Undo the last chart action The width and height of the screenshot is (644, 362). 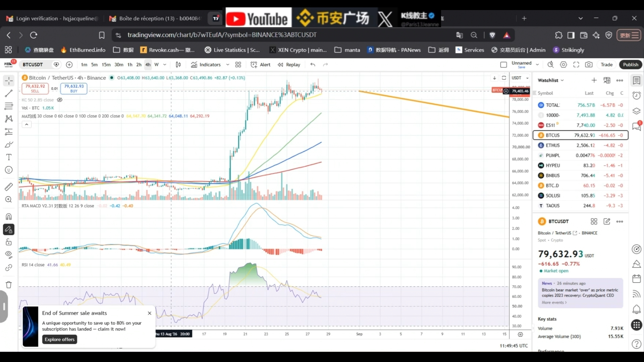tap(313, 65)
